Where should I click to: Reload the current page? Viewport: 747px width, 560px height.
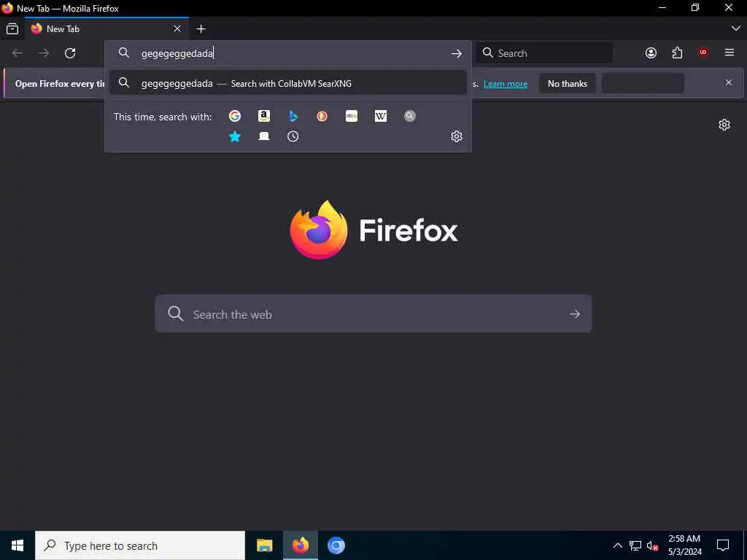(70, 52)
